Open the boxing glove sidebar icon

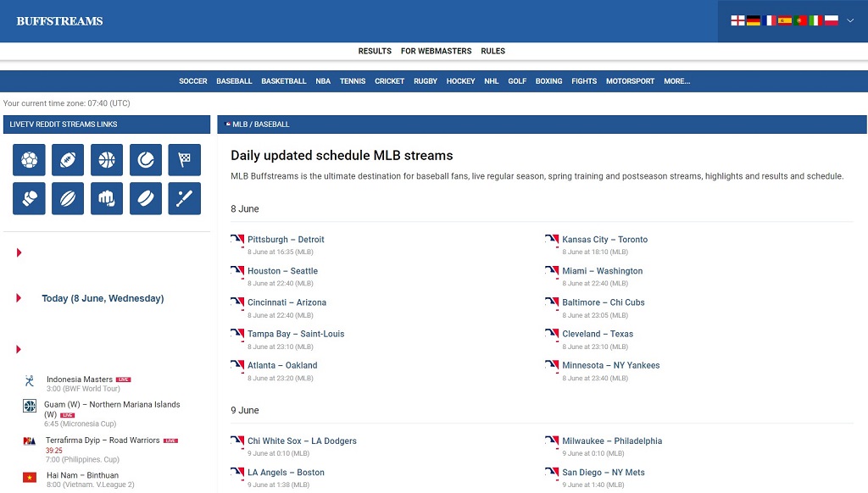pos(29,198)
